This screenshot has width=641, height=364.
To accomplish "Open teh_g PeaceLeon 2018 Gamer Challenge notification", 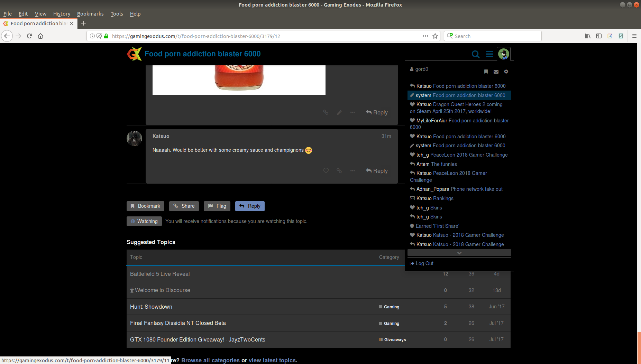I will pyautogui.click(x=459, y=155).
